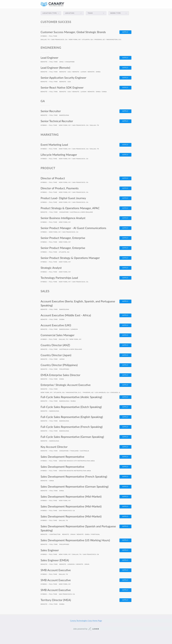Image resolution: width=172 pixels, height=644 pixels.
Task: Open Senior React Native SDK Engineer posting
Action: (x=62, y=88)
